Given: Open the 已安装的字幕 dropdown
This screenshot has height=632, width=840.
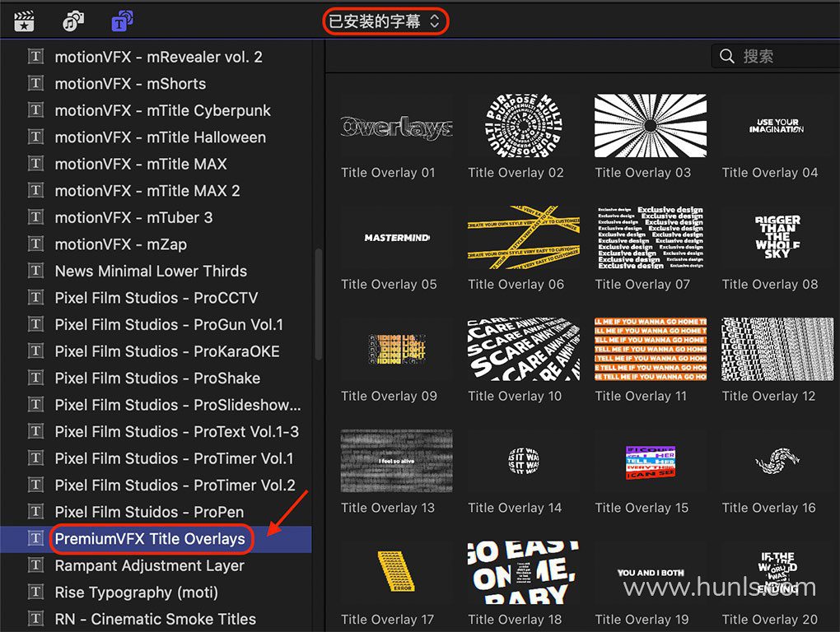Looking at the screenshot, I should click(x=385, y=21).
